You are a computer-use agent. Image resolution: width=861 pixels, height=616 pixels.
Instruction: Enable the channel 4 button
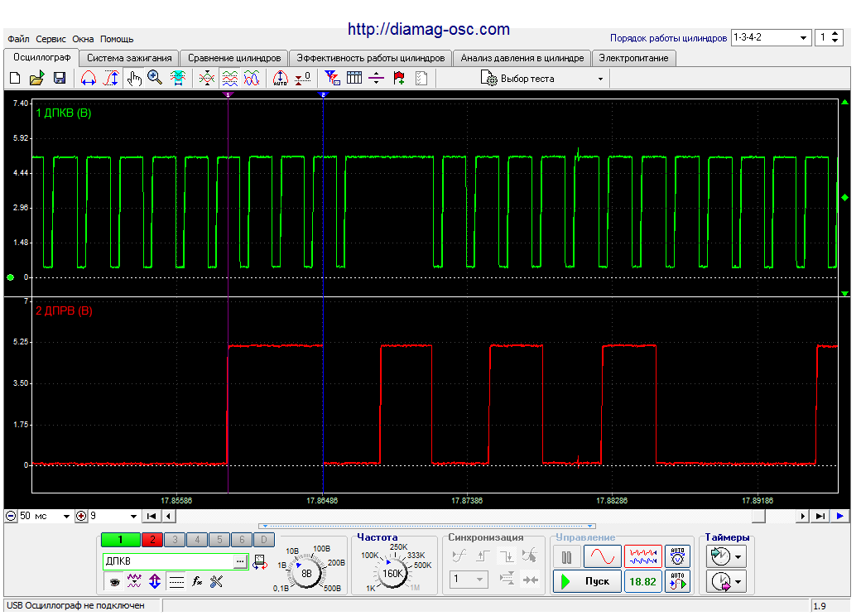(x=197, y=540)
